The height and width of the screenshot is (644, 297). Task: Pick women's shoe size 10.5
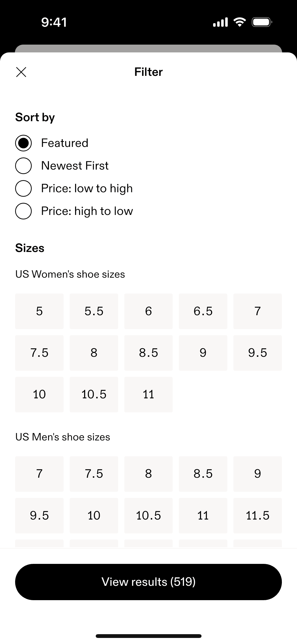pos(94,394)
